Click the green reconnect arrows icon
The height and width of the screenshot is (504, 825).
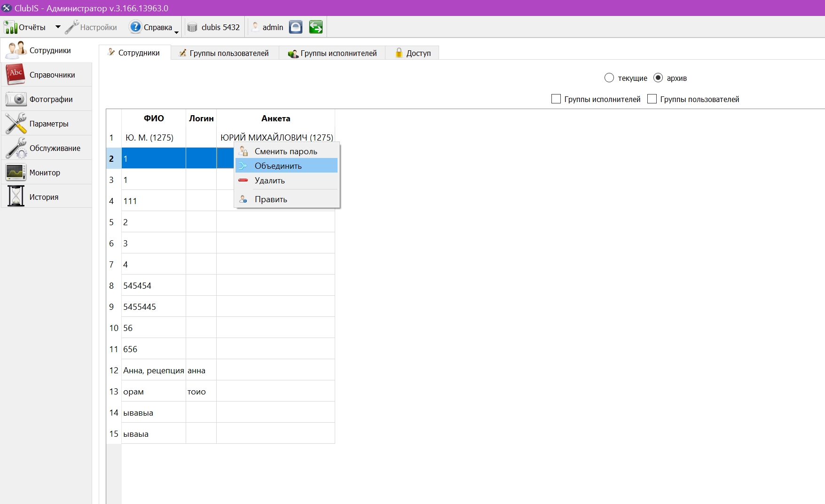pyautogui.click(x=316, y=27)
